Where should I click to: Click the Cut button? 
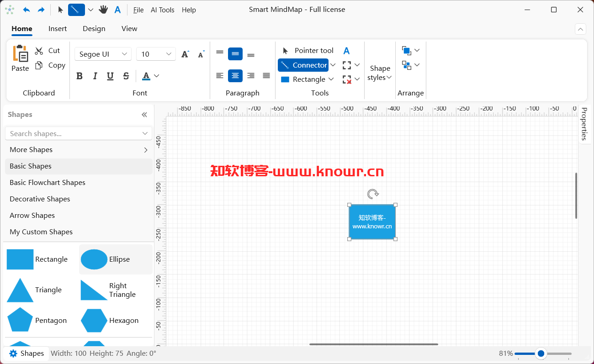coord(48,51)
